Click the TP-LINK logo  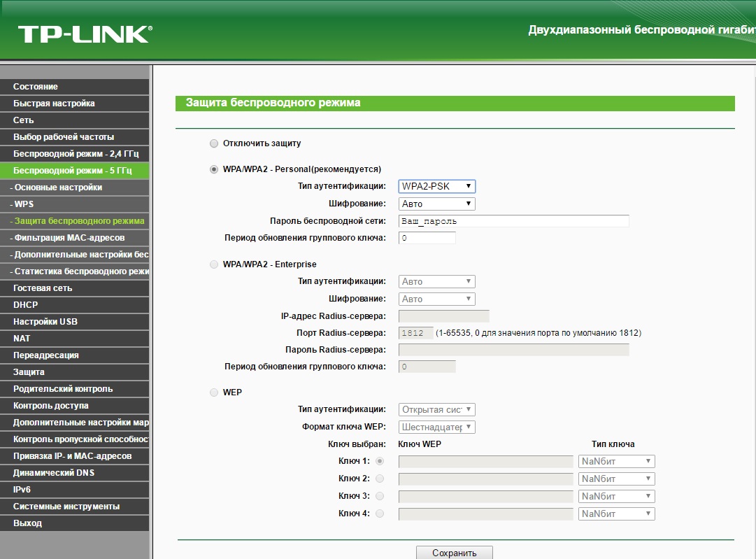(84, 34)
